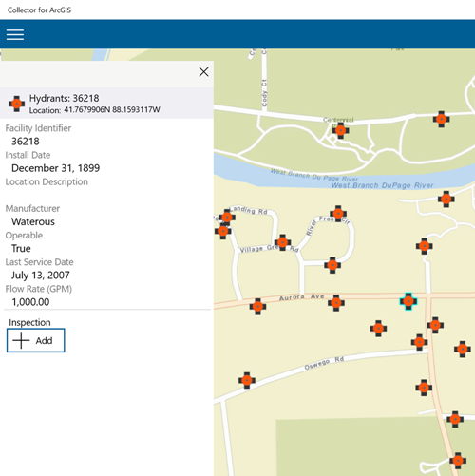Close the hydrant details panel
Screen dimensions: 475x476
[x=203, y=72]
